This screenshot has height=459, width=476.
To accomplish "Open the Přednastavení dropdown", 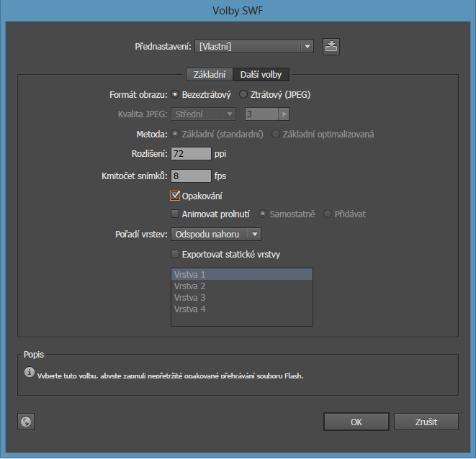I will tap(254, 47).
